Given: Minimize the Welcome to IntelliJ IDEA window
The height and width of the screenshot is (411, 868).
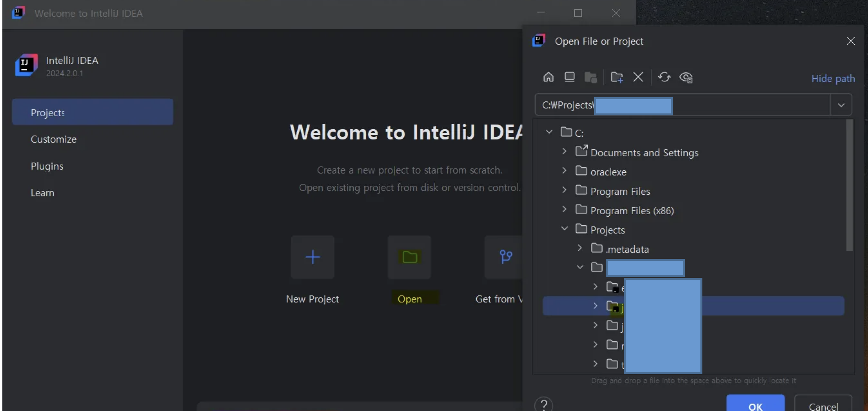Looking at the screenshot, I should point(541,13).
